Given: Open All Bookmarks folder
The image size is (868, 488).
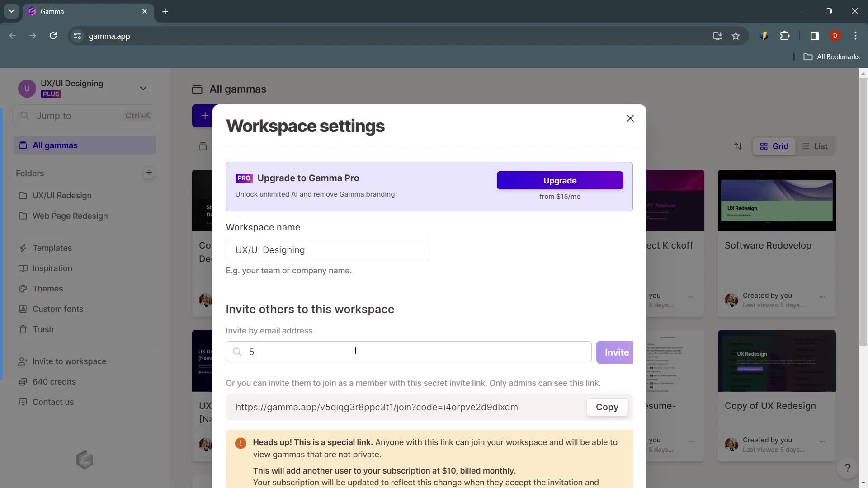Looking at the screenshot, I should click(831, 57).
